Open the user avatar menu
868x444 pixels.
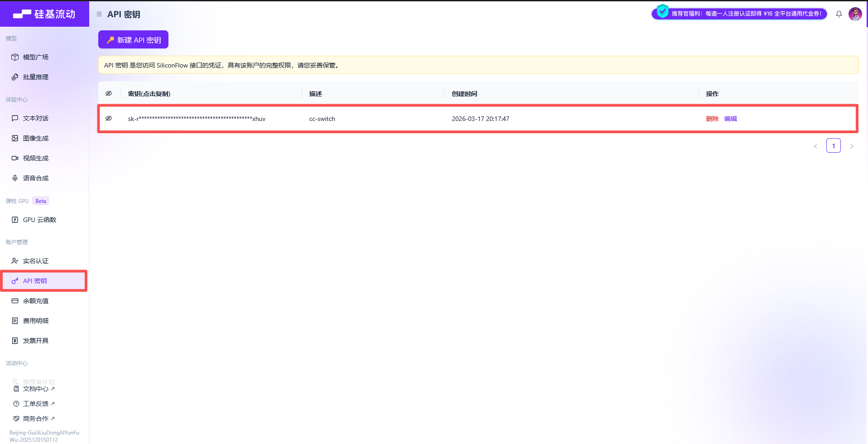pos(855,14)
